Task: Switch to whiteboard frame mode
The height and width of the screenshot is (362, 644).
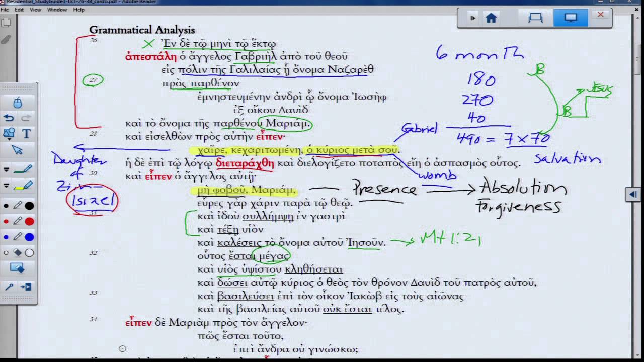Action: click(535, 18)
